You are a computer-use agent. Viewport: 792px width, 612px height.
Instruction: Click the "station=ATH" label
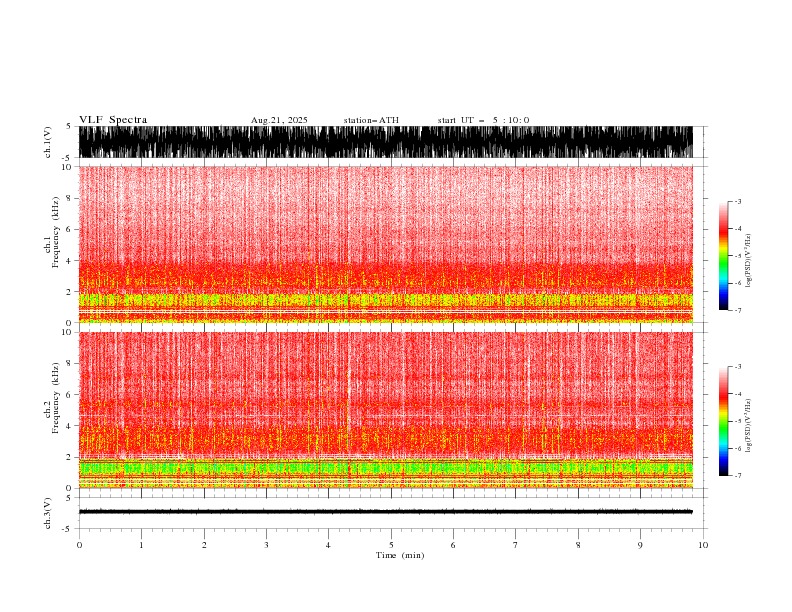click(371, 120)
